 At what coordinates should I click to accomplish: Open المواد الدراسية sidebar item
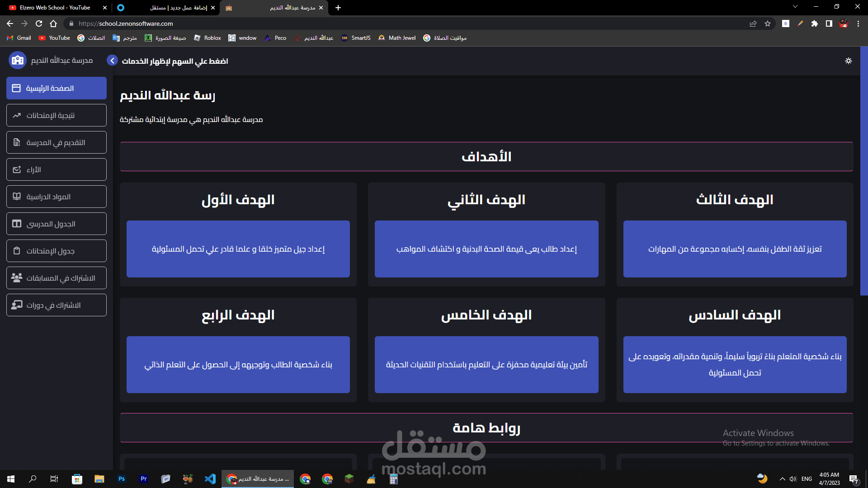coord(57,197)
